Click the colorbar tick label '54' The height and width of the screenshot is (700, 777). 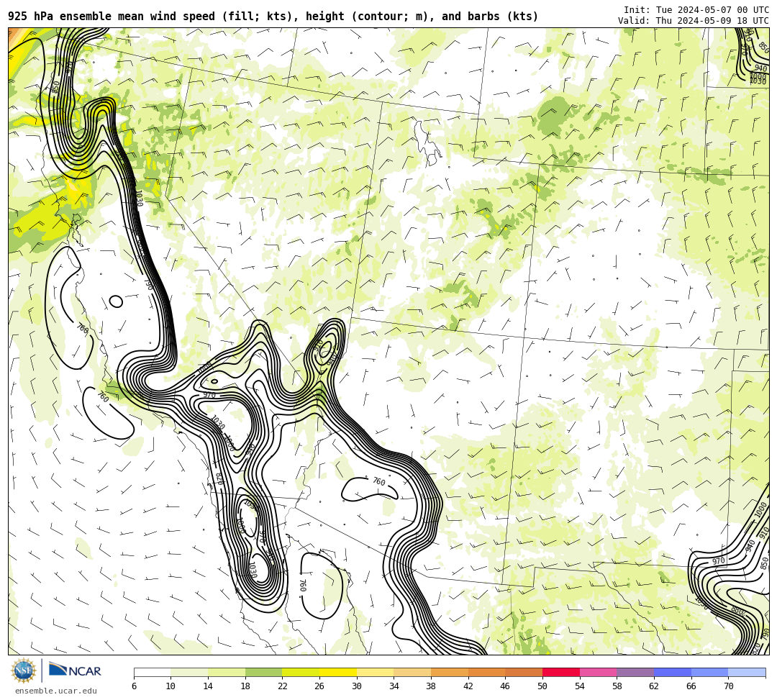pos(580,686)
